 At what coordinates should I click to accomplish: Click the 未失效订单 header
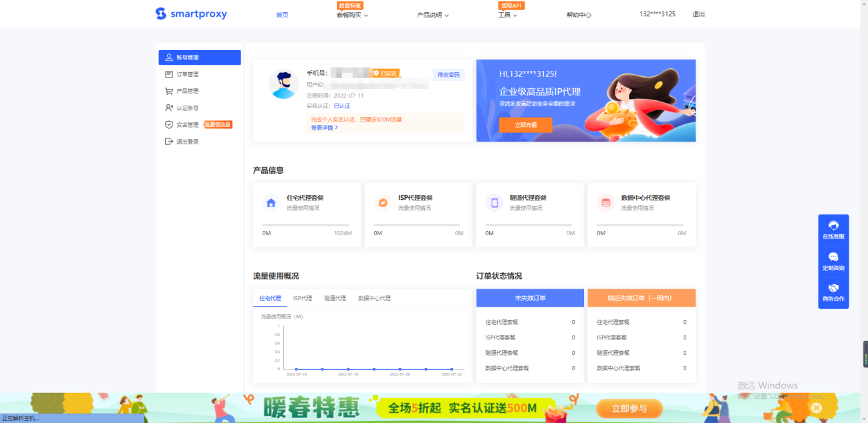coord(531,298)
